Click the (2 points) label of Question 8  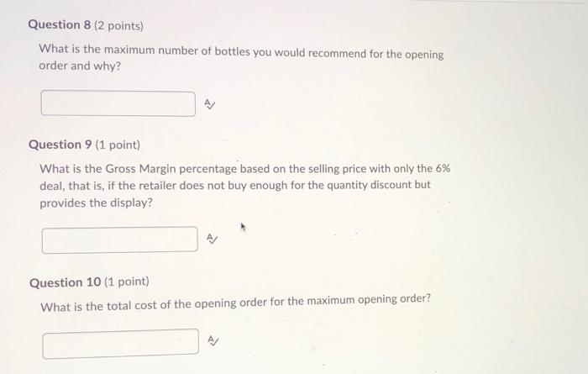click(118, 25)
